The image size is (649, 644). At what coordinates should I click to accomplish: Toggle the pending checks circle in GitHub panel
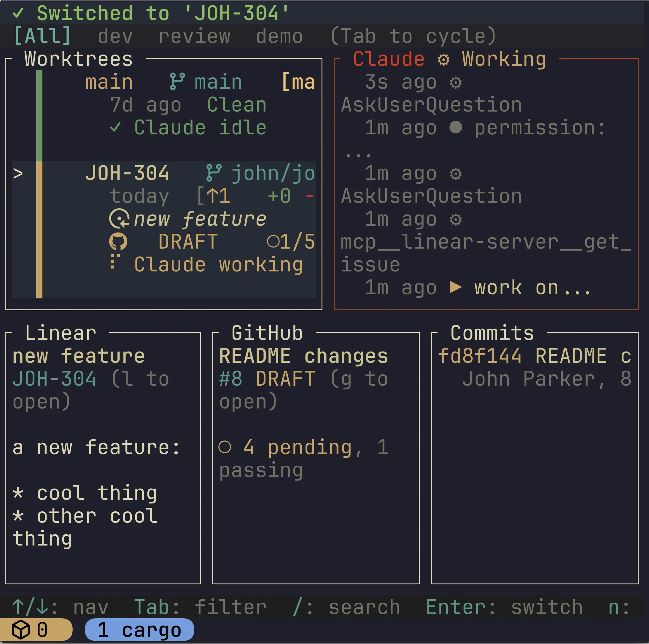(225, 447)
